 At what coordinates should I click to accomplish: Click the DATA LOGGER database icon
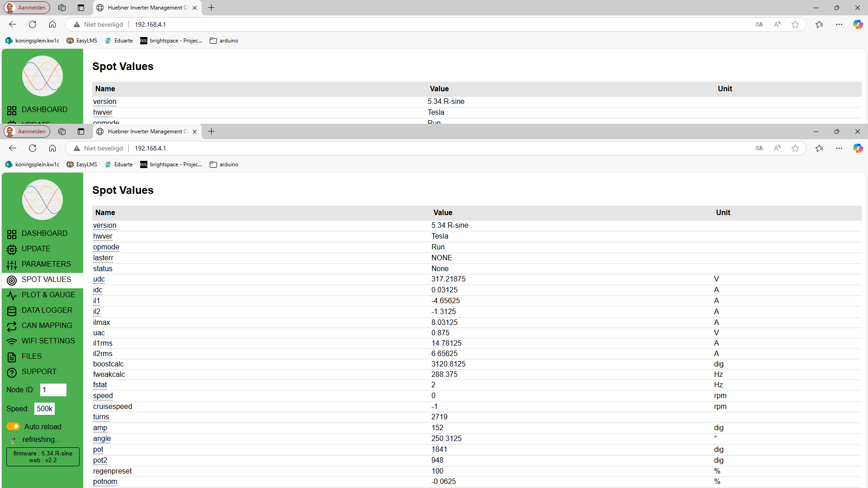[12, 311]
